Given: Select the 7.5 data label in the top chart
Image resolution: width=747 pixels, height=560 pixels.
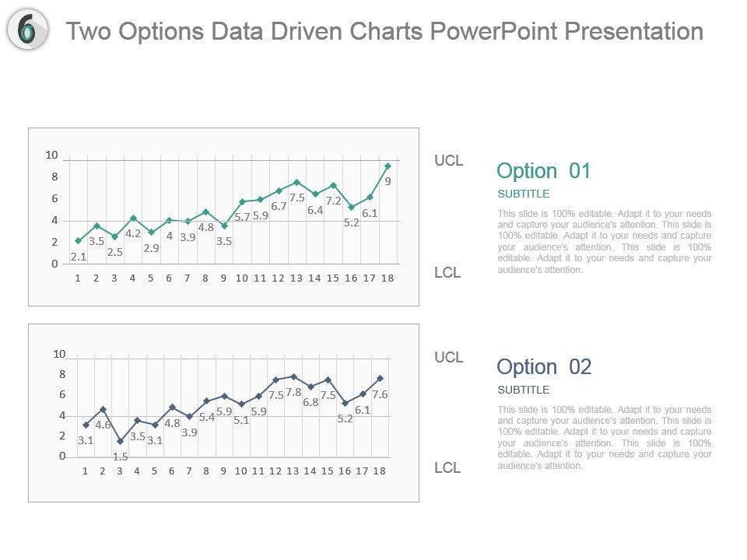Looking at the screenshot, I should point(296,198).
